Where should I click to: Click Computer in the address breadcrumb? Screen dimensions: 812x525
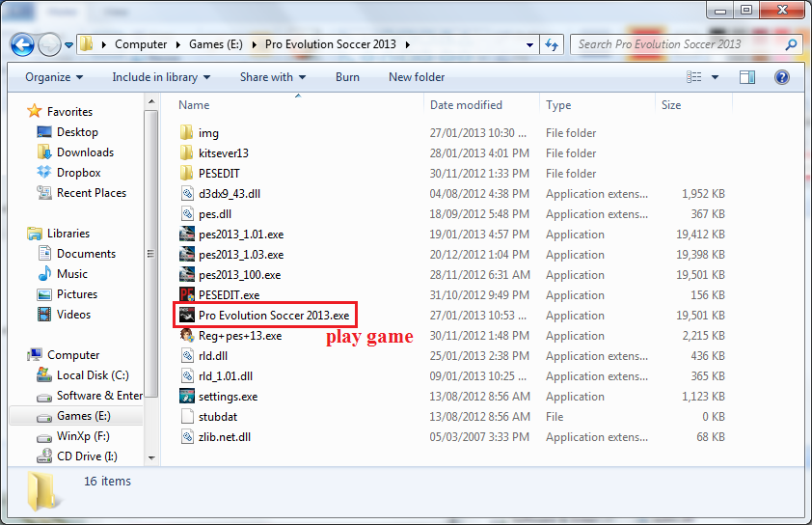point(141,44)
